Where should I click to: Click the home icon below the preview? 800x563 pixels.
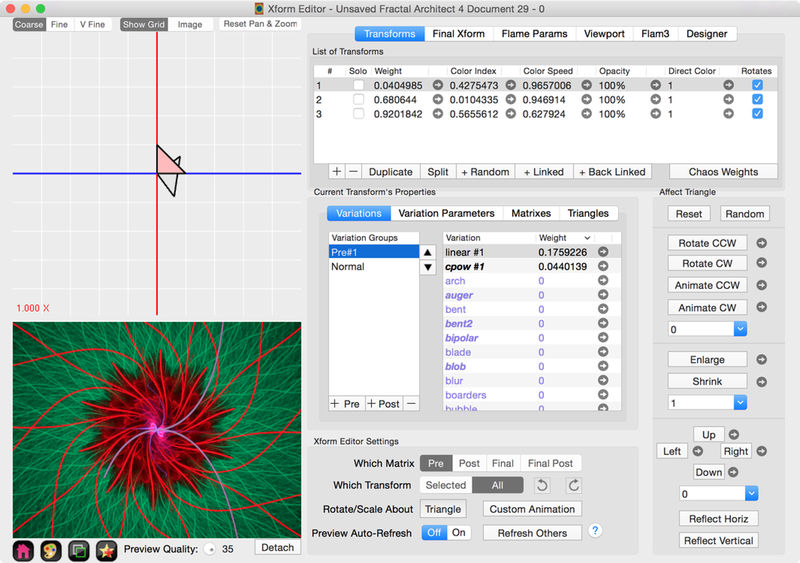23,551
